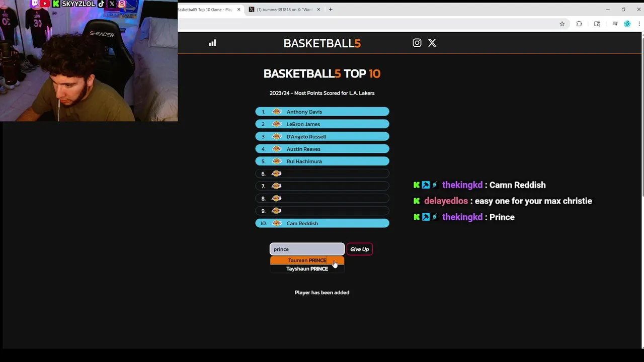Viewport: 644px width, 362px height.
Task: Minimize the browser window
Action: pos(608,10)
